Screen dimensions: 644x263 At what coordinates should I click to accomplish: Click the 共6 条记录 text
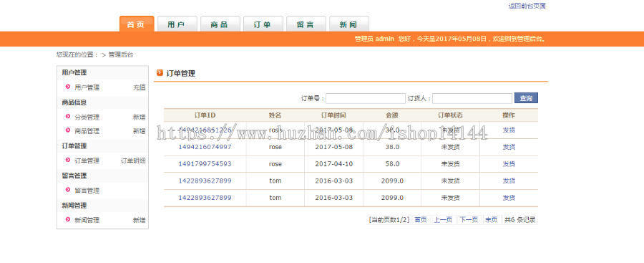click(520, 220)
